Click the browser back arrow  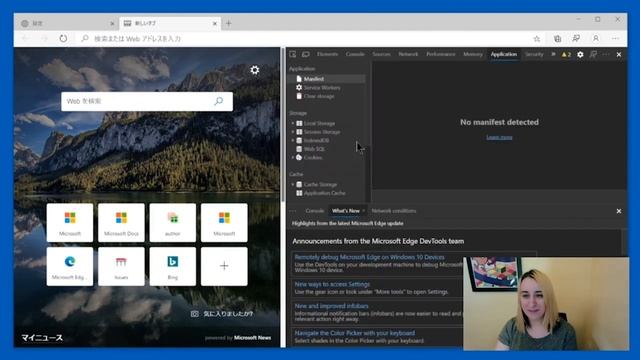(25, 38)
